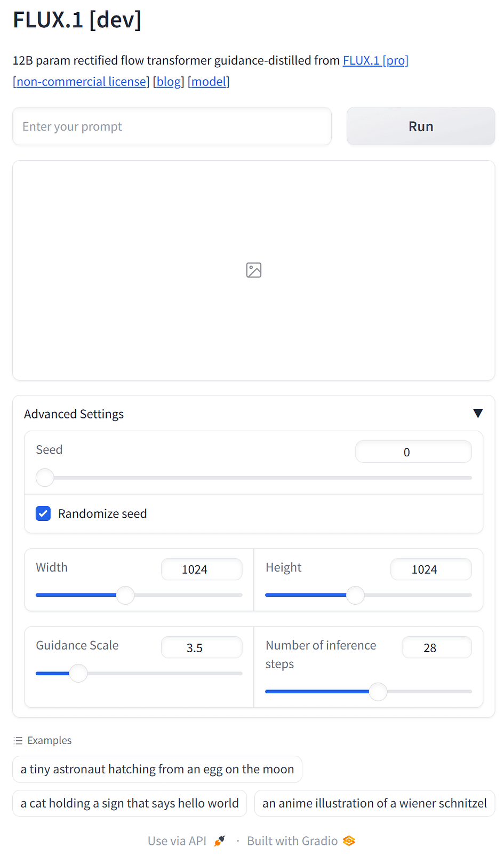
Task: Click the Gradio logo icon in footer
Action: (x=349, y=841)
